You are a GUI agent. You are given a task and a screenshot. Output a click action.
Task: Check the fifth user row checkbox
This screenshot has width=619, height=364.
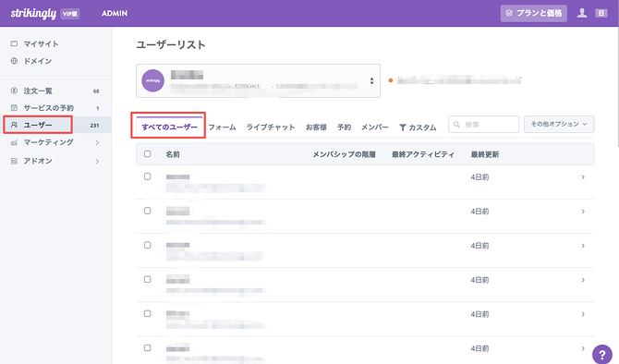click(147, 313)
